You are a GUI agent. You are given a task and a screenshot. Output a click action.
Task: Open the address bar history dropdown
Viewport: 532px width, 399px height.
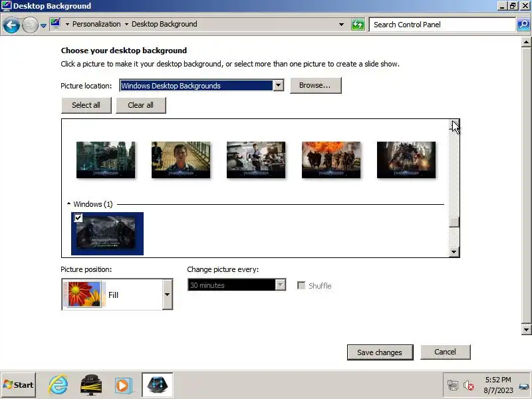coord(341,25)
